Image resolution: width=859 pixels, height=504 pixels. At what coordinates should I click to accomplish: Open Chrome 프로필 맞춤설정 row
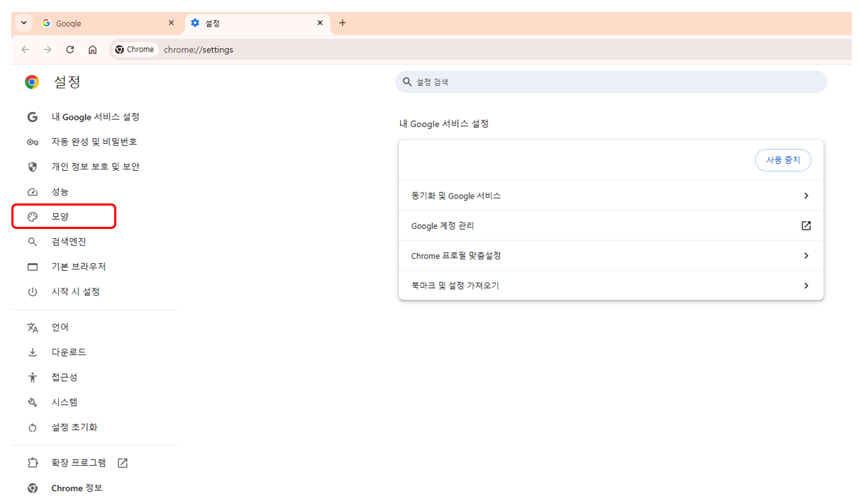611,255
